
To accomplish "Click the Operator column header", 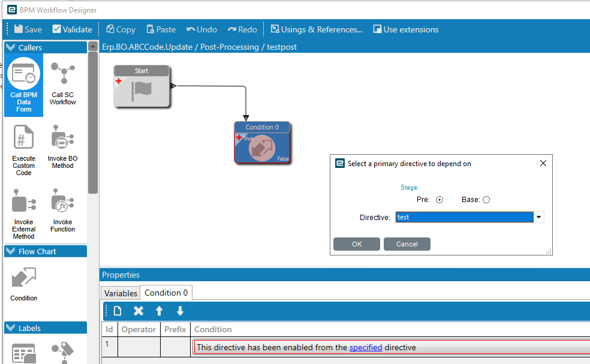I will coord(139,329).
